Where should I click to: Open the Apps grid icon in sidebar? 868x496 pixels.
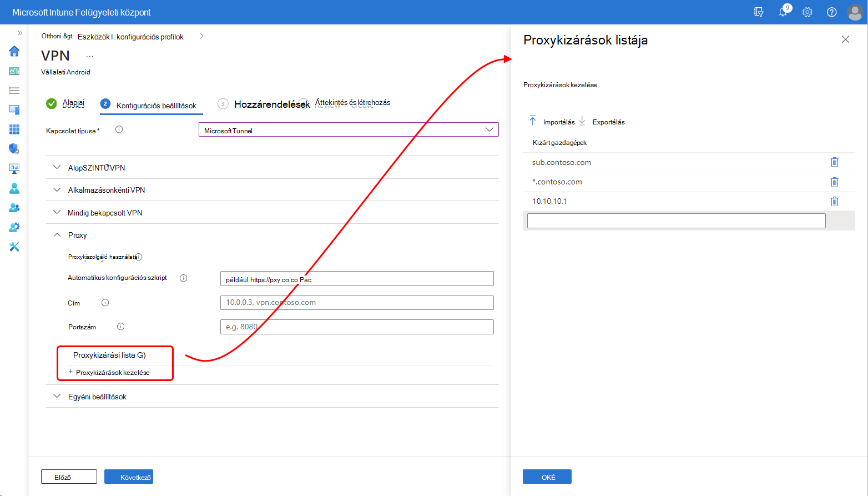click(14, 129)
